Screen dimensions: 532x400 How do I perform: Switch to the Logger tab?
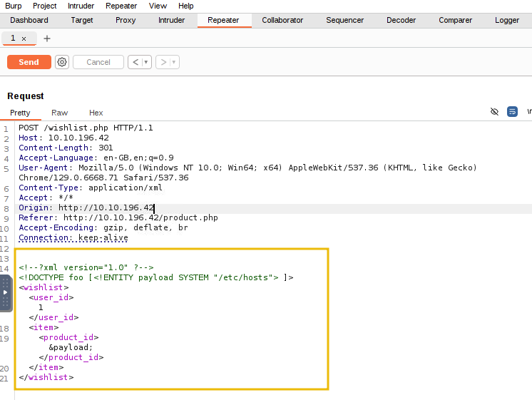(507, 21)
